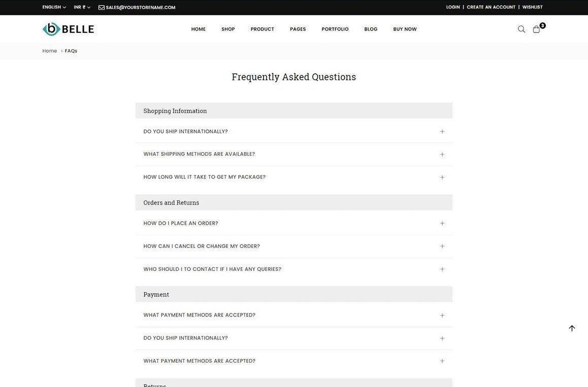Screen dimensions: 588x387
Task: Click the back-to-top arrow
Action: 572,328
